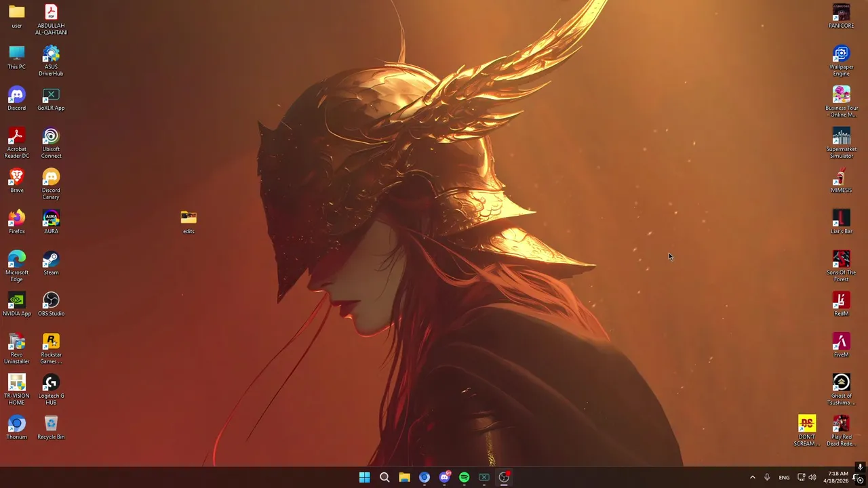
Task: Open the Windows Start menu
Action: (x=364, y=477)
